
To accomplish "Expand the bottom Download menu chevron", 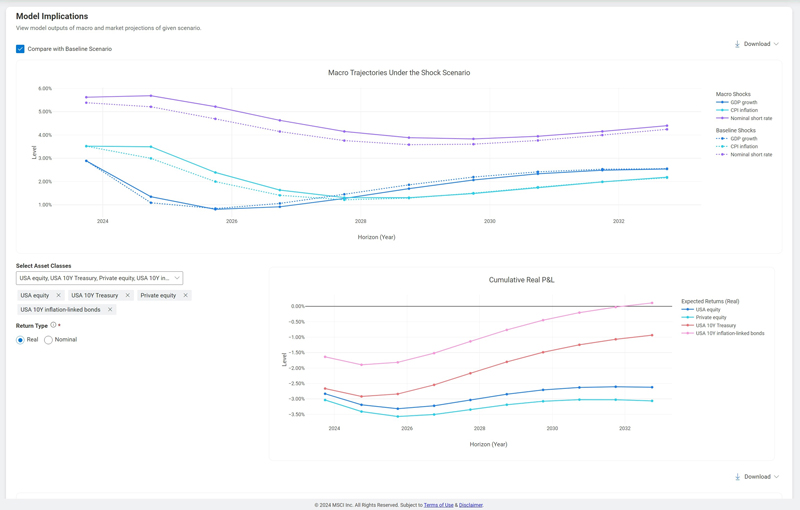I will tap(776, 477).
